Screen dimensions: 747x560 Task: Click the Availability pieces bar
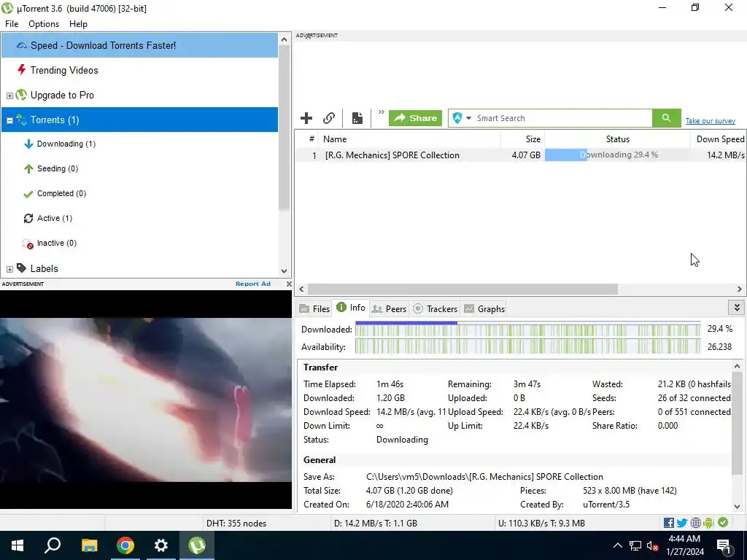tap(528, 346)
